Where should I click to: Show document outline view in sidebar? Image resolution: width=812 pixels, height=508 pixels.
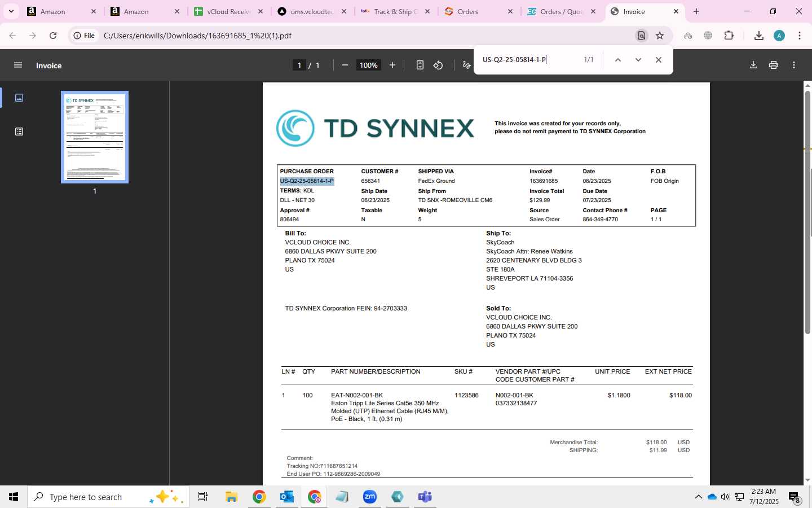pyautogui.click(x=19, y=132)
